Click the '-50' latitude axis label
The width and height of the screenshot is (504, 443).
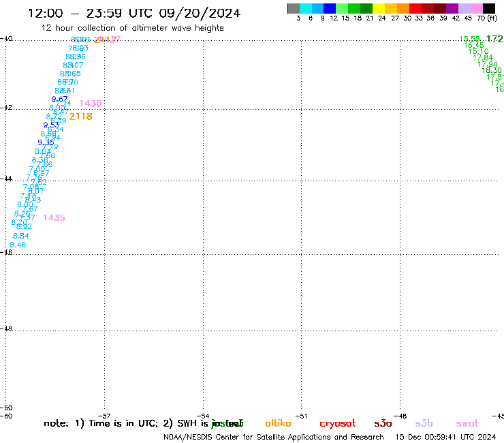click(6, 408)
